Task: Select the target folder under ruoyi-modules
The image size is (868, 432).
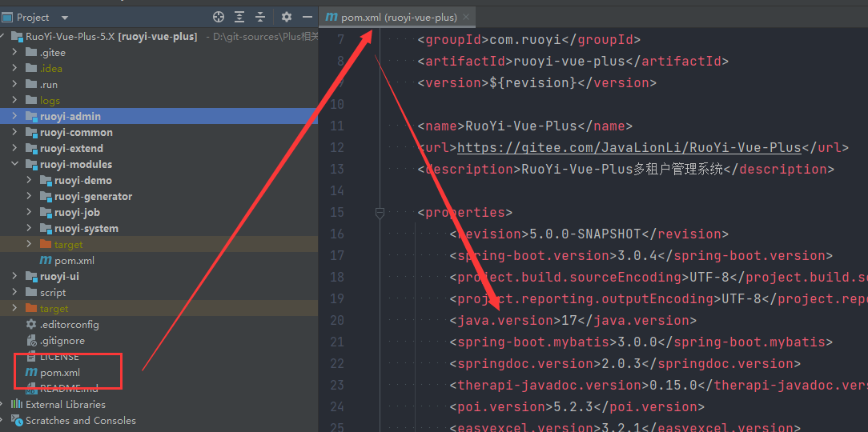Action: point(159,245)
